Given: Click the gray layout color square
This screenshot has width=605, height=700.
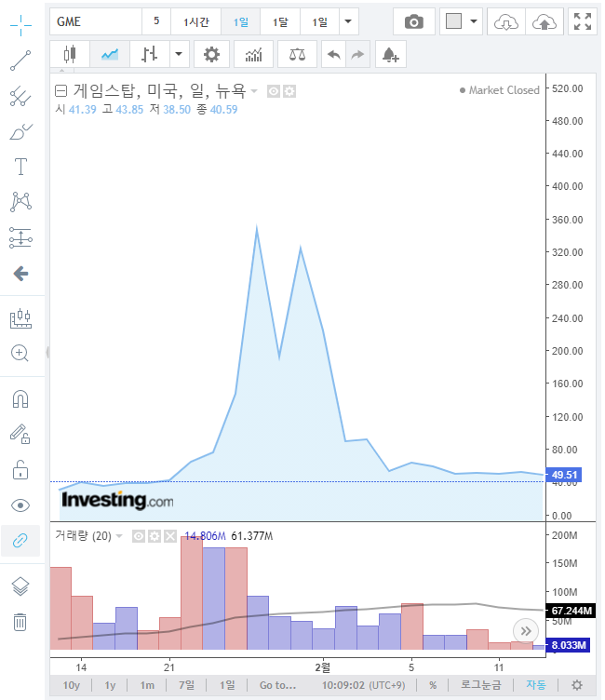Looking at the screenshot, I should coord(453,21).
